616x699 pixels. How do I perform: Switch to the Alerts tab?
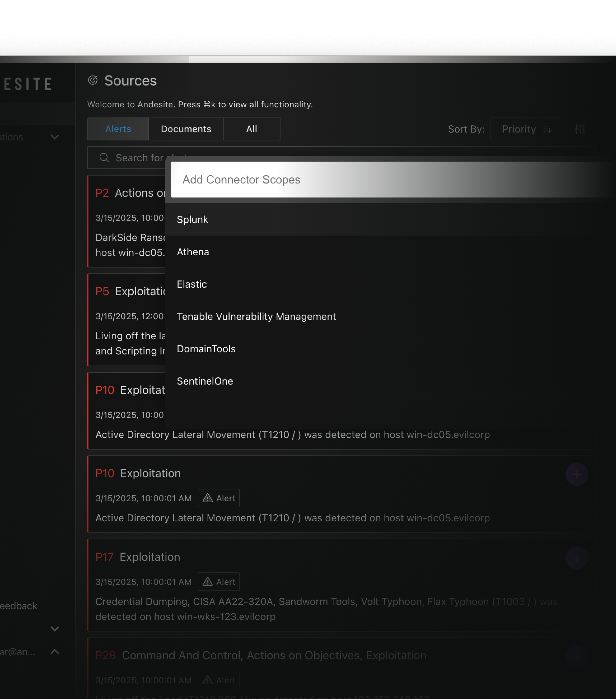(118, 129)
